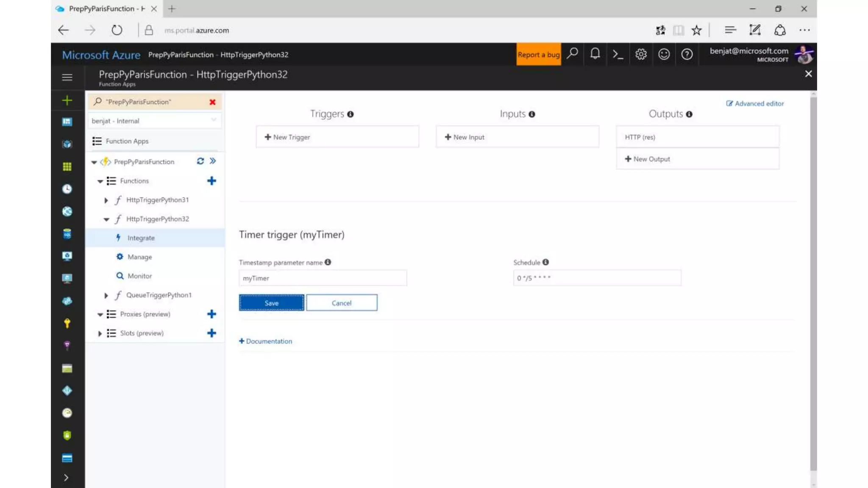Click the vertical scrollbar on right
The width and height of the screenshot is (868, 488).
(x=813, y=280)
